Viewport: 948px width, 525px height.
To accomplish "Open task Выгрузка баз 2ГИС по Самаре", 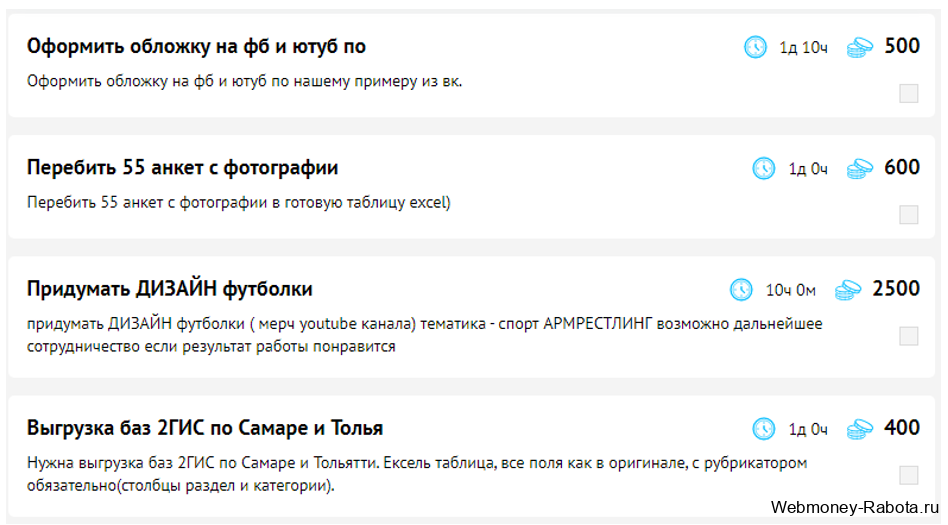I will coord(204,428).
